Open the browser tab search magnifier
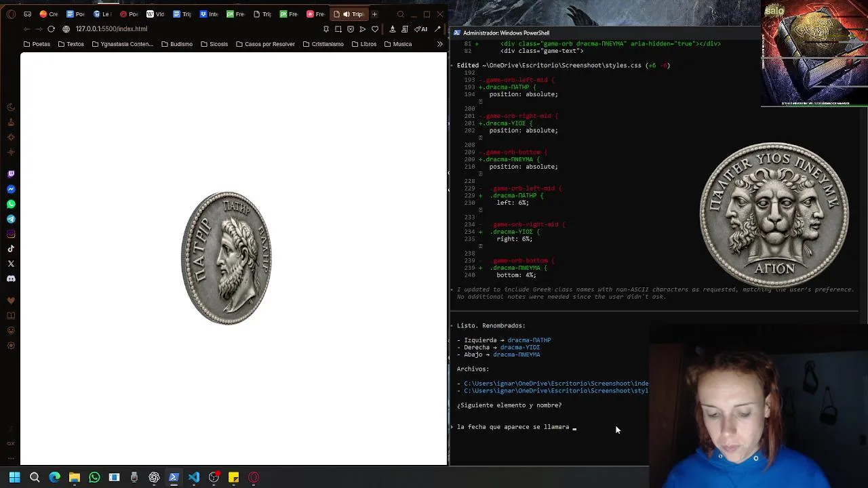Viewport: 868px width, 488px height. [x=401, y=14]
